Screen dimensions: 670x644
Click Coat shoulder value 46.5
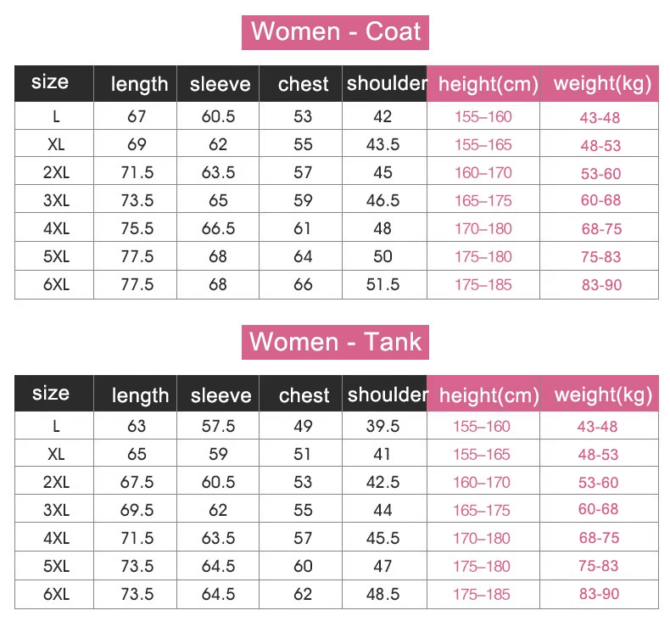[x=382, y=201]
